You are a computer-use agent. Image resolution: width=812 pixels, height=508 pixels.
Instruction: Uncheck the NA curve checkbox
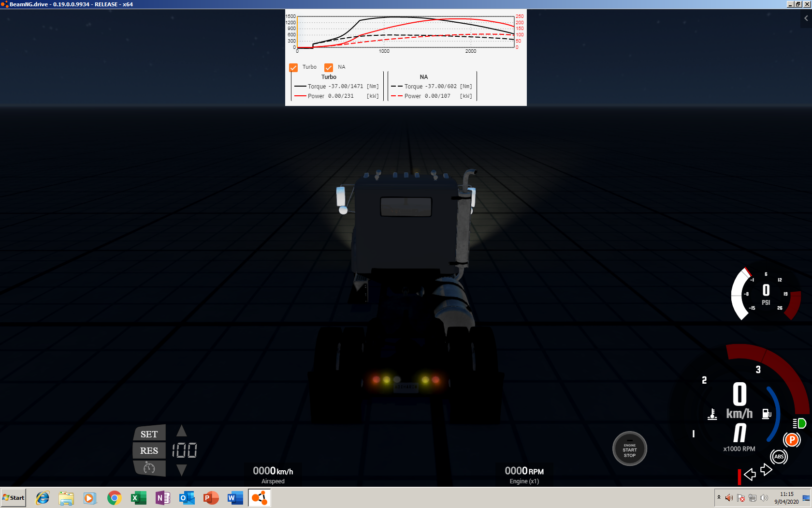(329, 68)
